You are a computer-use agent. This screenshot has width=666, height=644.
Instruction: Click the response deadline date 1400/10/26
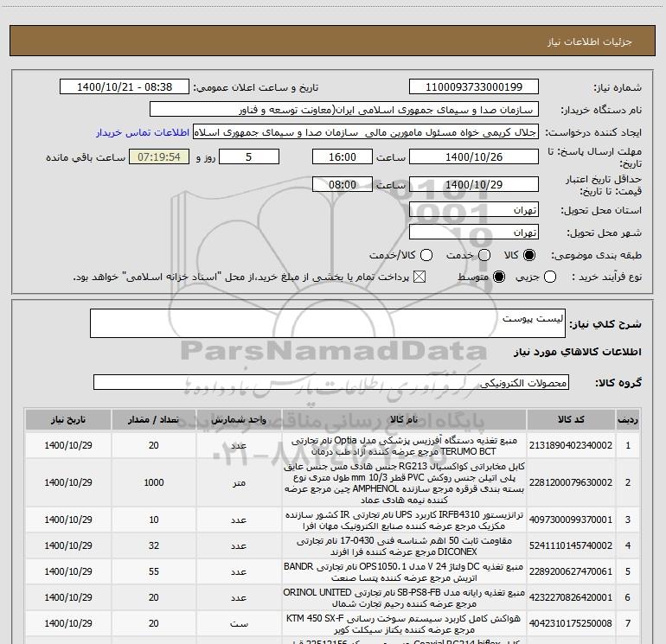pyautogui.click(x=474, y=157)
